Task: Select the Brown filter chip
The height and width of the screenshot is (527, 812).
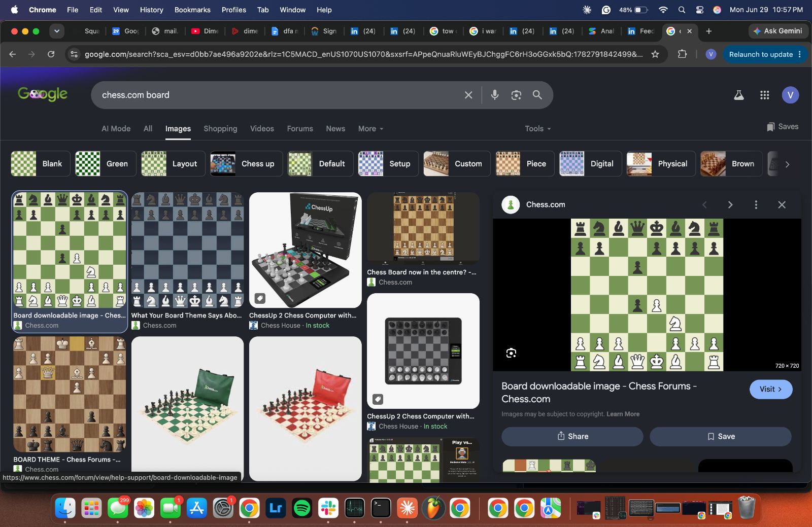Action: point(731,164)
